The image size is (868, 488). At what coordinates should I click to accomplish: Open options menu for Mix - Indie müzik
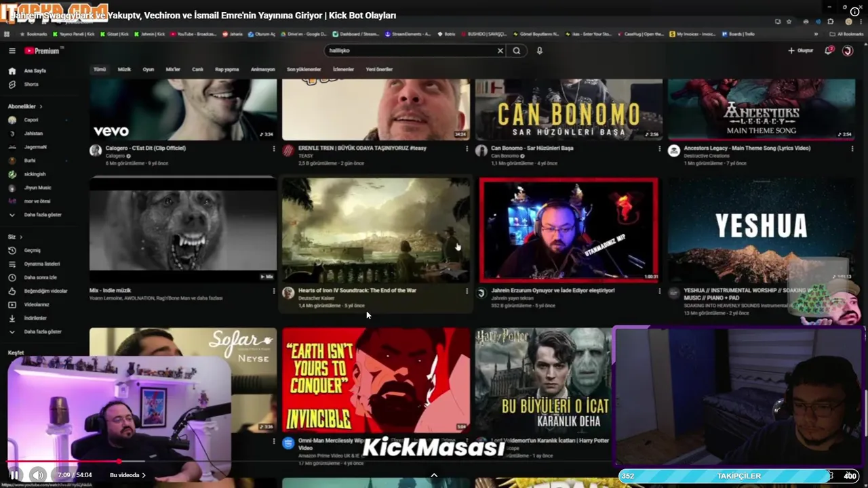pos(274,291)
